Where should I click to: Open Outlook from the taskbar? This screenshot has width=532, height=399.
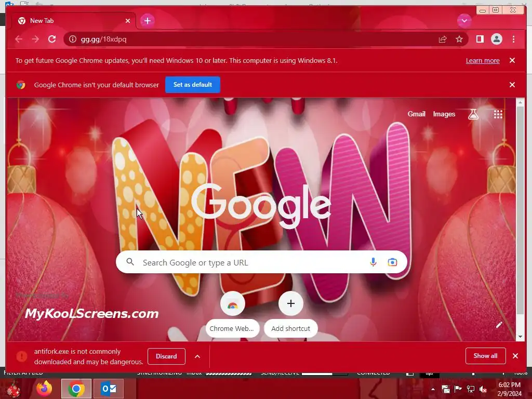tap(109, 389)
